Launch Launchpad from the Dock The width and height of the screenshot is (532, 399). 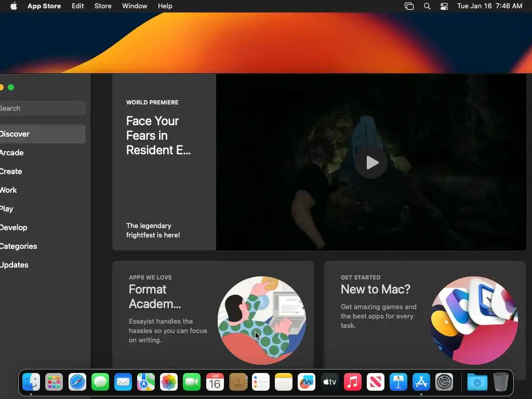(54, 382)
